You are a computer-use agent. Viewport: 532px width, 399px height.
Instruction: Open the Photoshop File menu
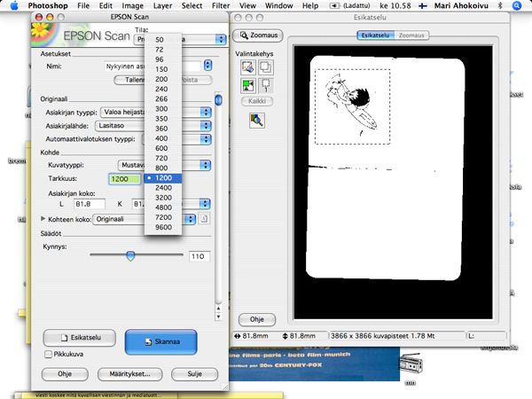83,6
